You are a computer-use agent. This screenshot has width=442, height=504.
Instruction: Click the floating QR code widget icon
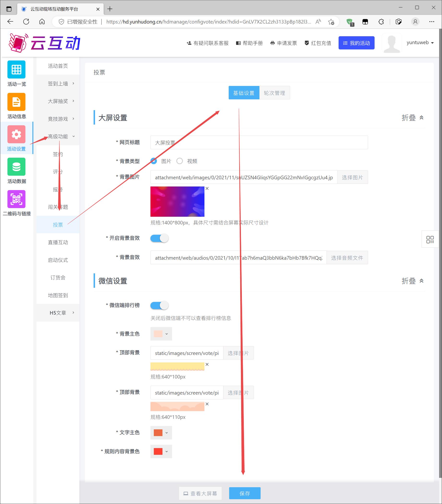tap(430, 240)
